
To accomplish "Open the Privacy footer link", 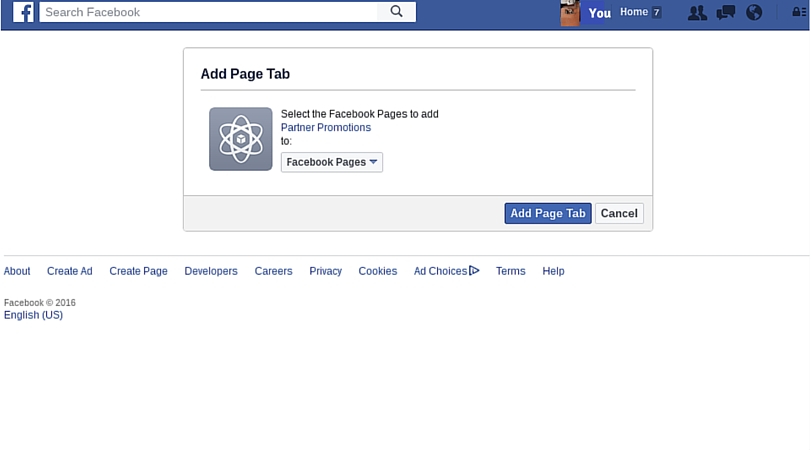I will click(325, 271).
